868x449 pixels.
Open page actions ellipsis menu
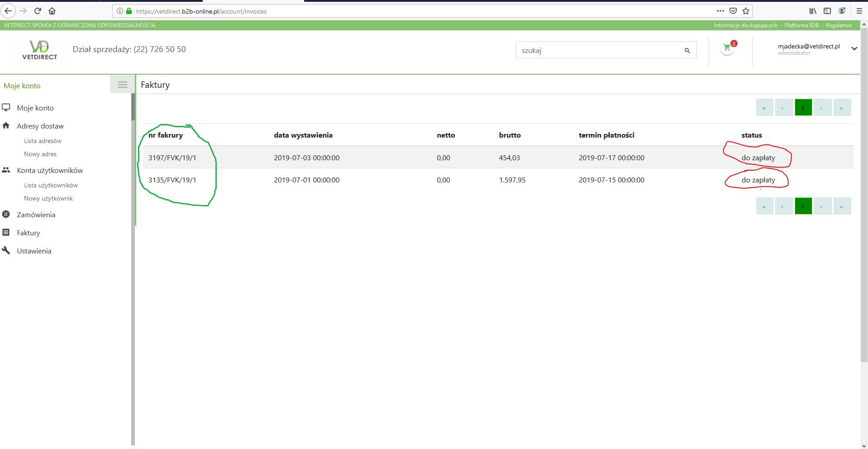point(720,11)
